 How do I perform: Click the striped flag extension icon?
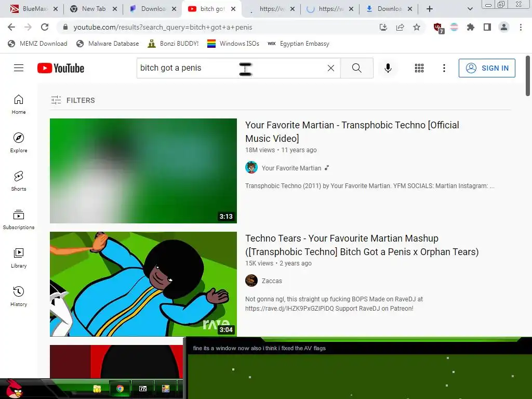(454, 27)
